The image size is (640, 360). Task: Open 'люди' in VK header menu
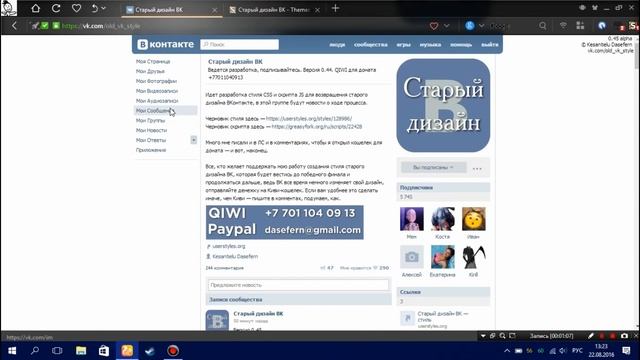337,44
